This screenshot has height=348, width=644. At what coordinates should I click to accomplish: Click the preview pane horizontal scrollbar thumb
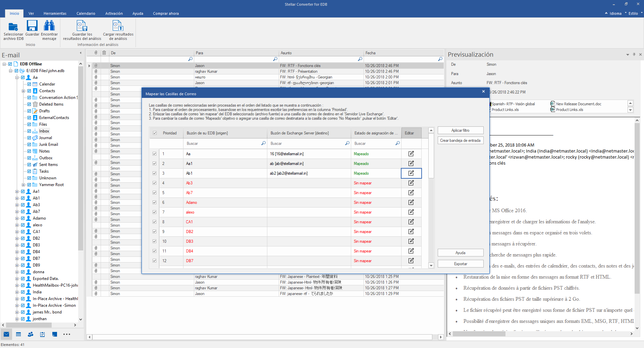pos(479,334)
